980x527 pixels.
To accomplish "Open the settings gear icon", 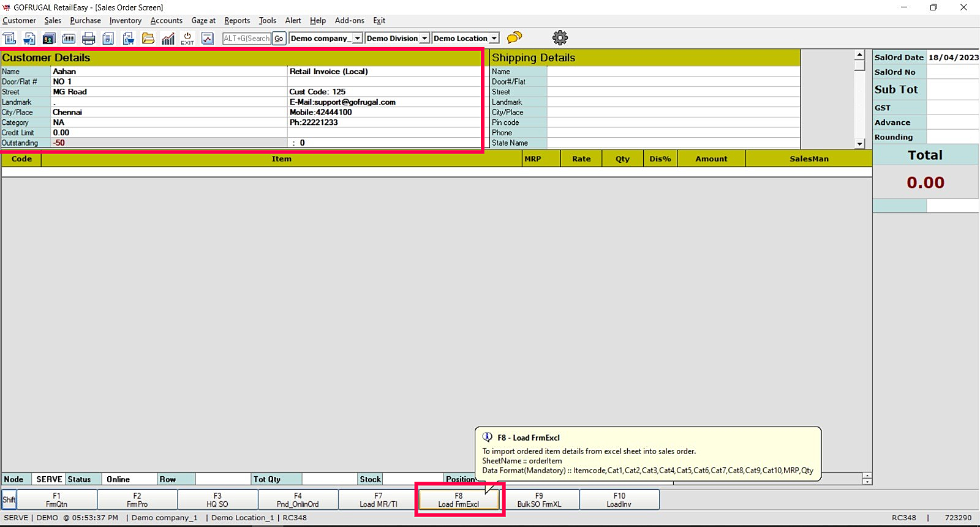I will coord(560,37).
